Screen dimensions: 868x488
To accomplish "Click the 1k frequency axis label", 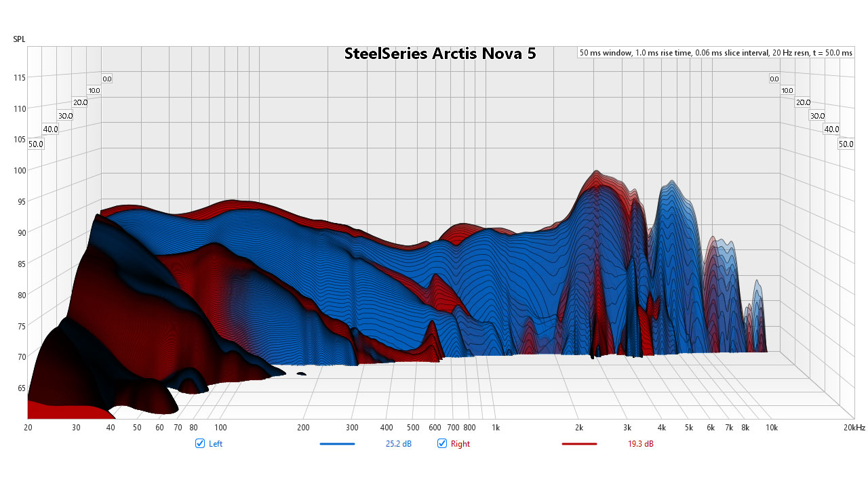I will (x=496, y=428).
